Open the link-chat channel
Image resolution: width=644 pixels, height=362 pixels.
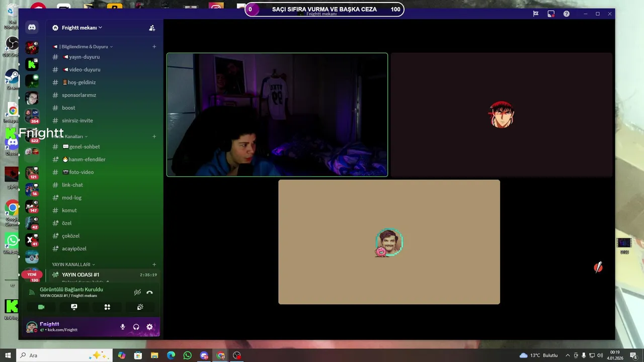(104, 185)
